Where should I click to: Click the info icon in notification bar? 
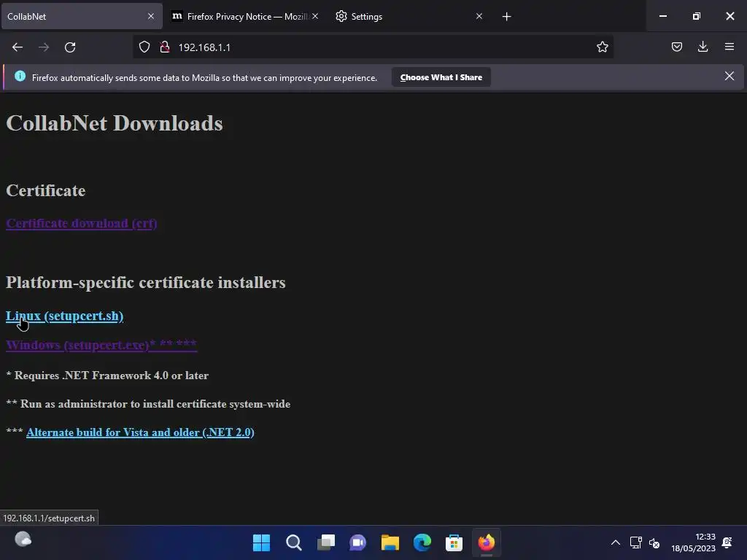pos(20,76)
